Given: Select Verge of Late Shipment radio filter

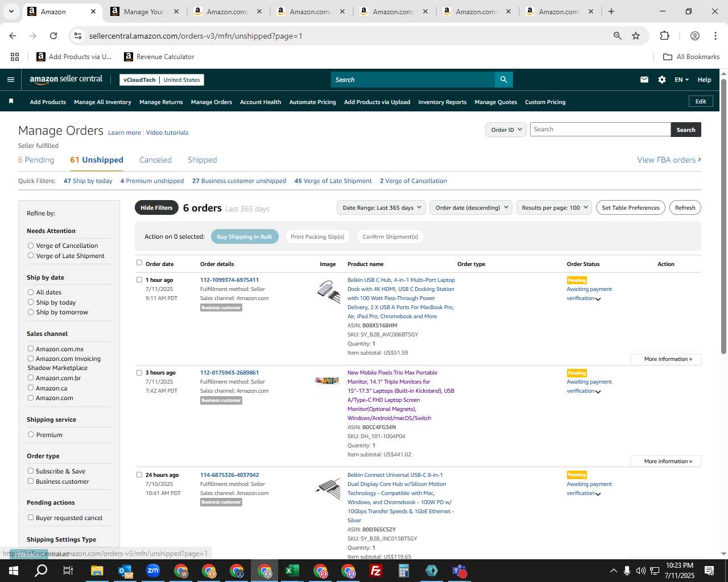Looking at the screenshot, I should point(31,256).
